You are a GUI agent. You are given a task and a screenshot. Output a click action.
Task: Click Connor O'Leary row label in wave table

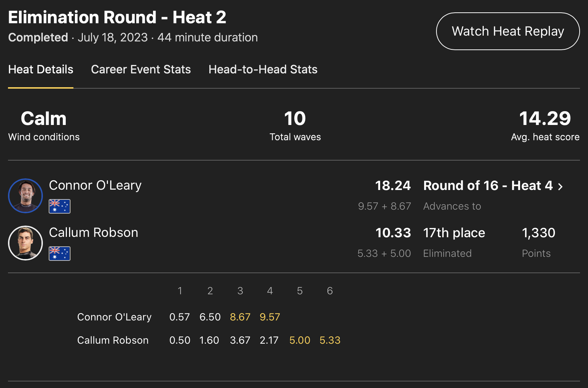pyautogui.click(x=114, y=317)
